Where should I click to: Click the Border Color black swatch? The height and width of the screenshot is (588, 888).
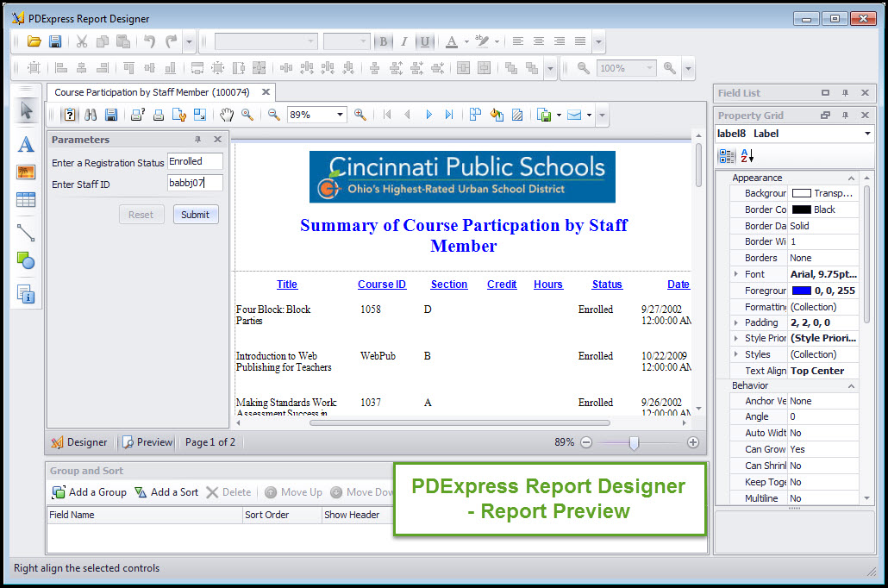point(801,210)
